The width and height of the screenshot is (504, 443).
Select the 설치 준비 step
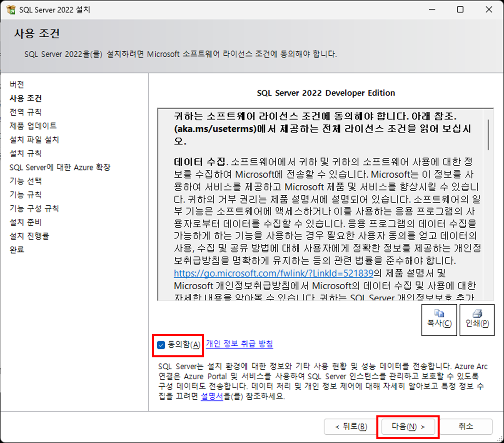point(25,222)
